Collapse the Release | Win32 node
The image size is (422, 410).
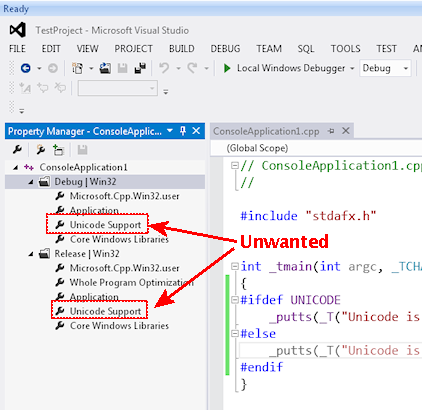(x=31, y=254)
